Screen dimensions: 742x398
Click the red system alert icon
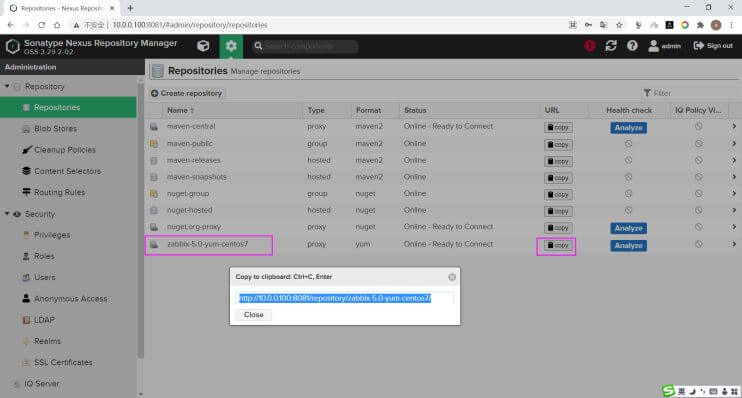590,46
